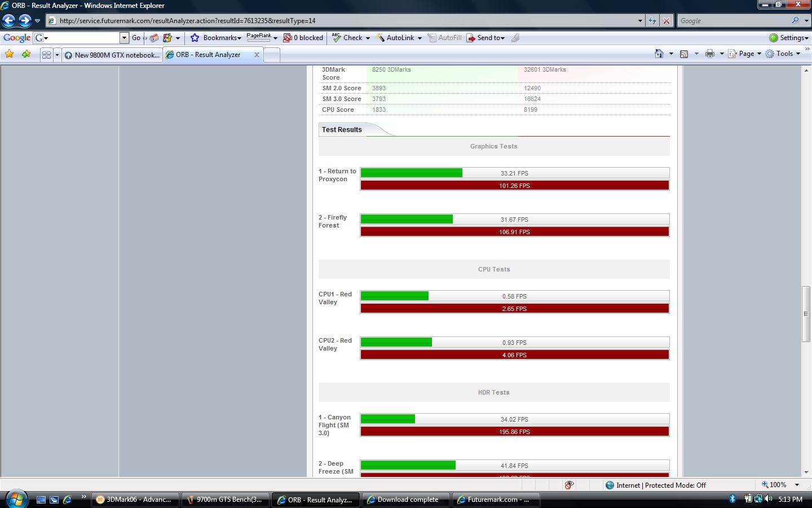The width and height of the screenshot is (812, 508).
Task: Click the Google Toolbar news icon
Action: tap(153, 38)
